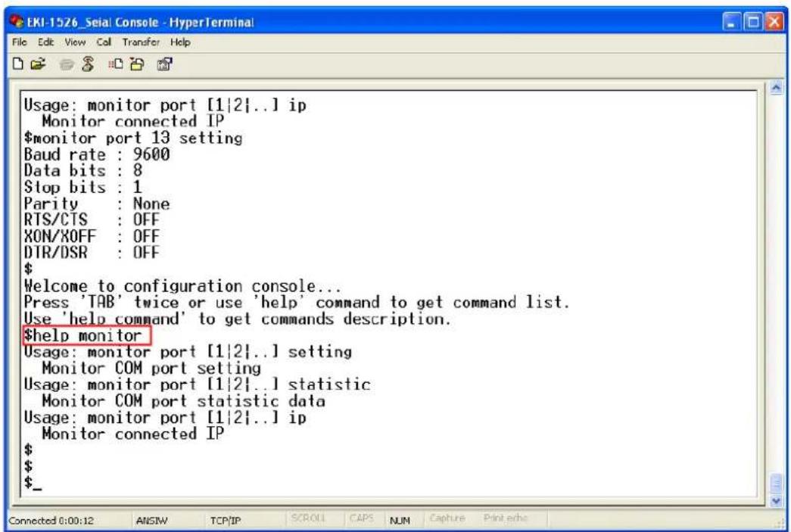Screen dimensions: 791x532
Task: Click the greyed Call connect toolbar icon
Action: pos(66,64)
